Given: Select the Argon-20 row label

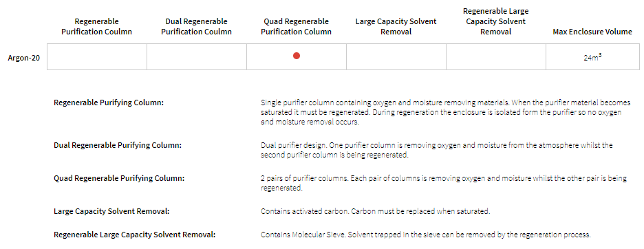Looking at the screenshot, I should tap(24, 58).
